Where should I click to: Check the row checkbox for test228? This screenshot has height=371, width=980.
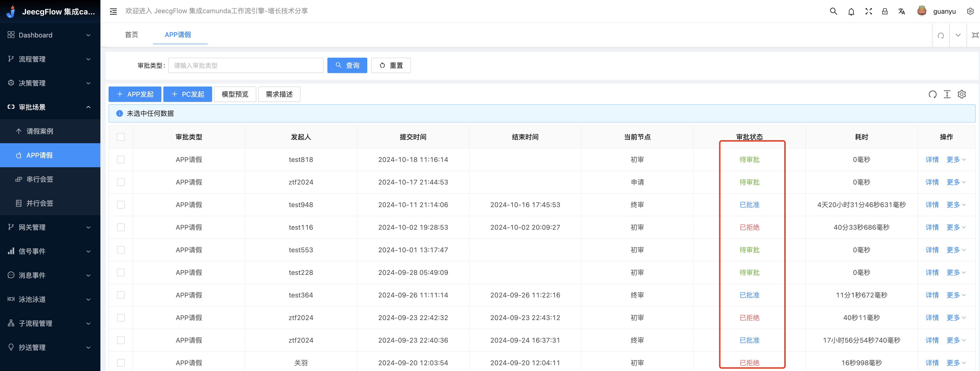[x=121, y=272]
